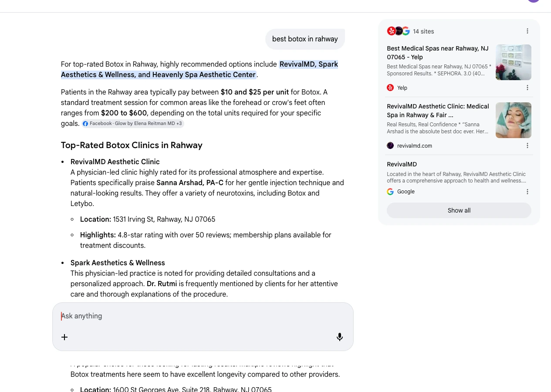Screen dimensions: 551x392
Task: Click the 'Dr. Rutmi' bold name
Action: pyautogui.click(x=162, y=284)
